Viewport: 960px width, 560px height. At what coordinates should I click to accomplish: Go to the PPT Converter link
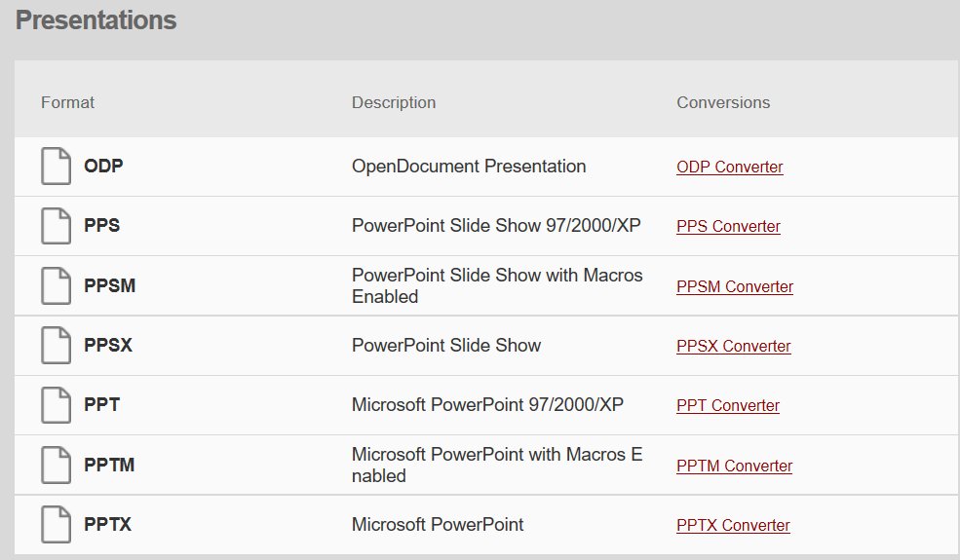pos(728,406)
